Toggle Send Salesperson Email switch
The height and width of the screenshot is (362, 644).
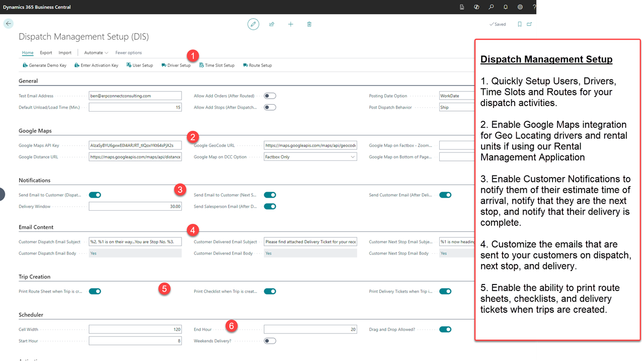[x=270, y=207]
